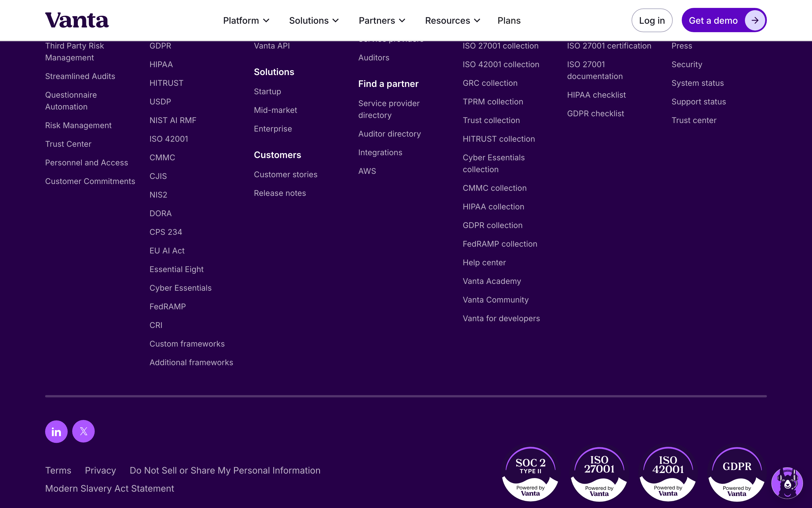812x508 pixels.
Task: Open the Startup solutions link
Action: 267,91
